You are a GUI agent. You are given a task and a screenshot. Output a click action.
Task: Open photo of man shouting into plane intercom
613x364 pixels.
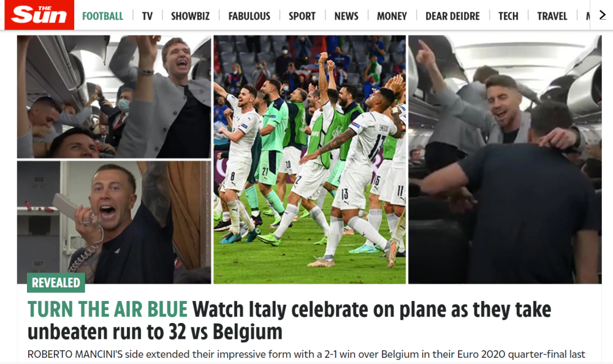(x=114, y=222)
